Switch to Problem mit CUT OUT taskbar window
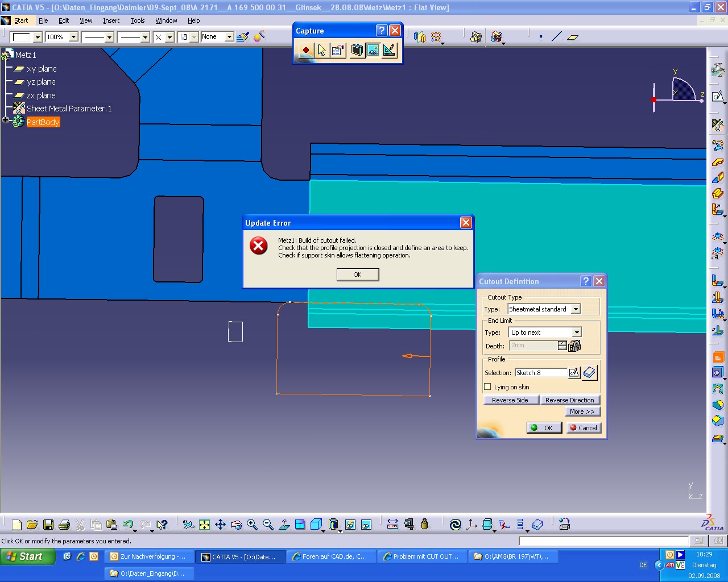Screen dimensions: 728x582 pyautogui.click(x=421, y=557)
